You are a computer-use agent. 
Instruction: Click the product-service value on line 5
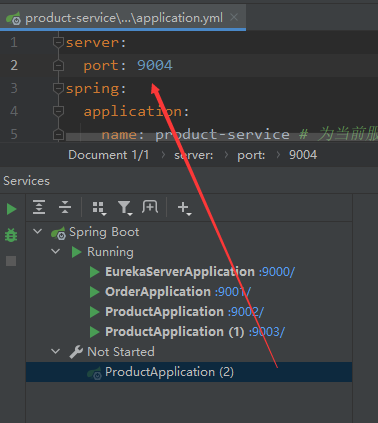coord(222,134)
